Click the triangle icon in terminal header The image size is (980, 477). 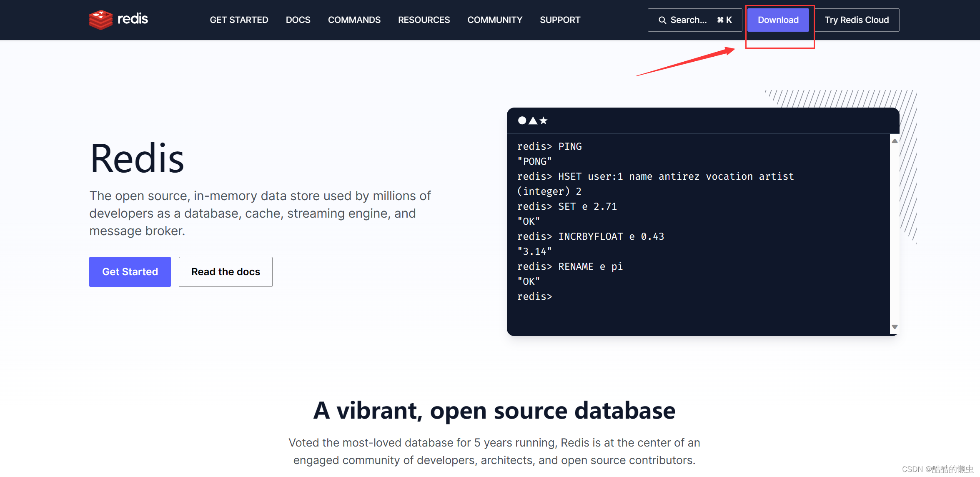point(533,121)
